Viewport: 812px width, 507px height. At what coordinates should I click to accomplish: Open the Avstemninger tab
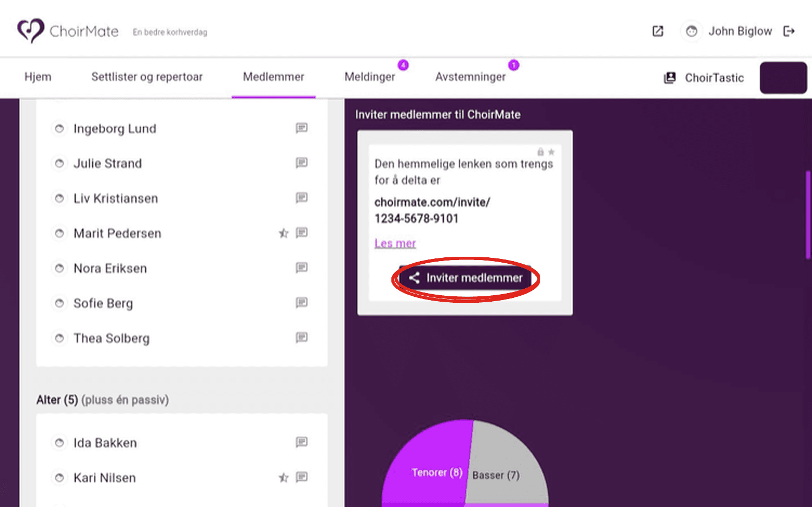coord(470,77)
